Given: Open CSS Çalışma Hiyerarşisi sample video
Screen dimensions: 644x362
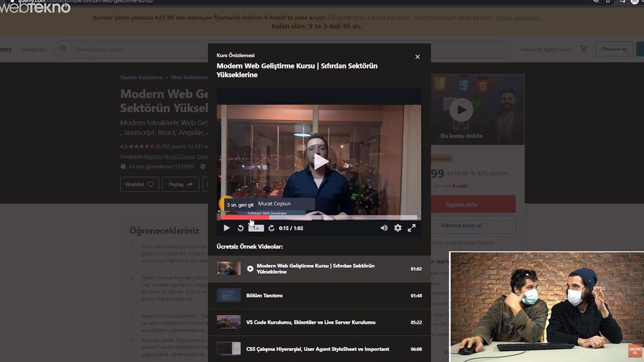Looking at the screenshot, I should [x=319, y=349].
